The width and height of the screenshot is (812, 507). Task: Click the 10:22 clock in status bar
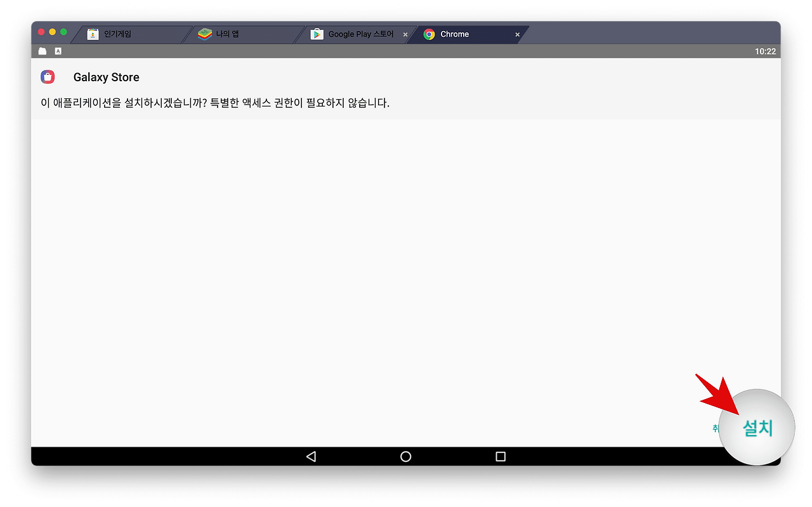(765, 51)
